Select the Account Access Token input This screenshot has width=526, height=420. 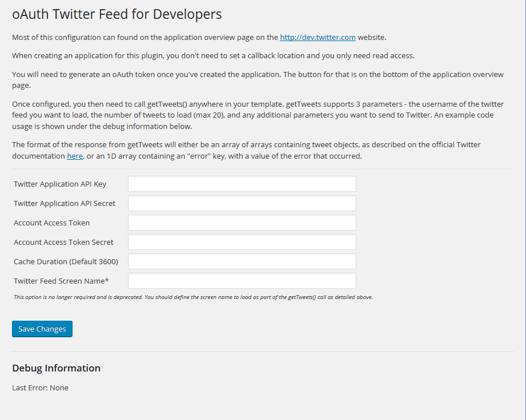[x=242, y=223]
